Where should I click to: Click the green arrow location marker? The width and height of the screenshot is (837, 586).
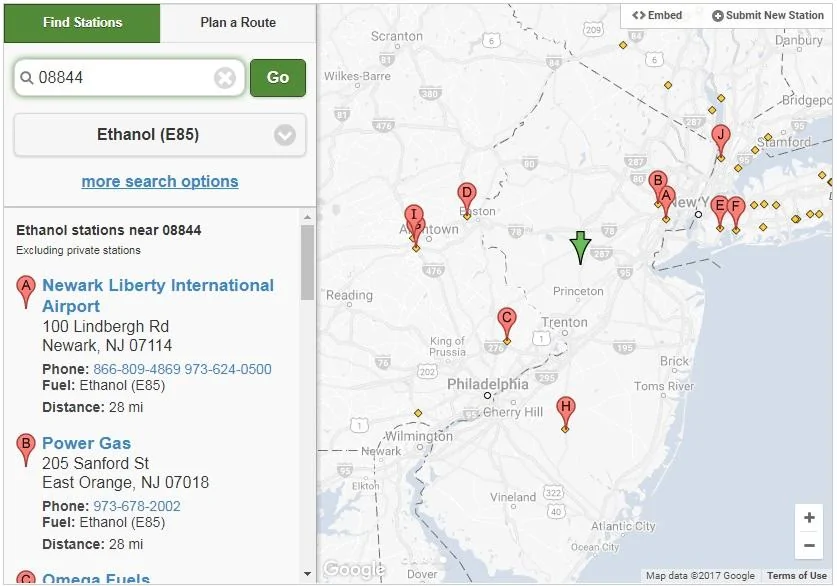pyautogui.click(x=580, y=248)
